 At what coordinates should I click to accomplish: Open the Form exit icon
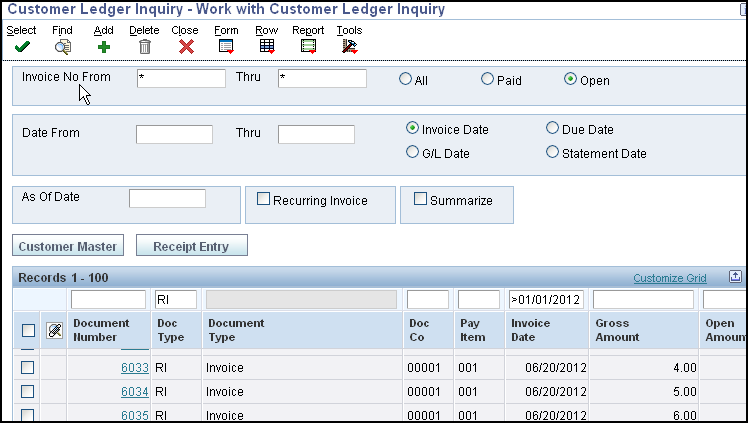[x=226, y=46]
